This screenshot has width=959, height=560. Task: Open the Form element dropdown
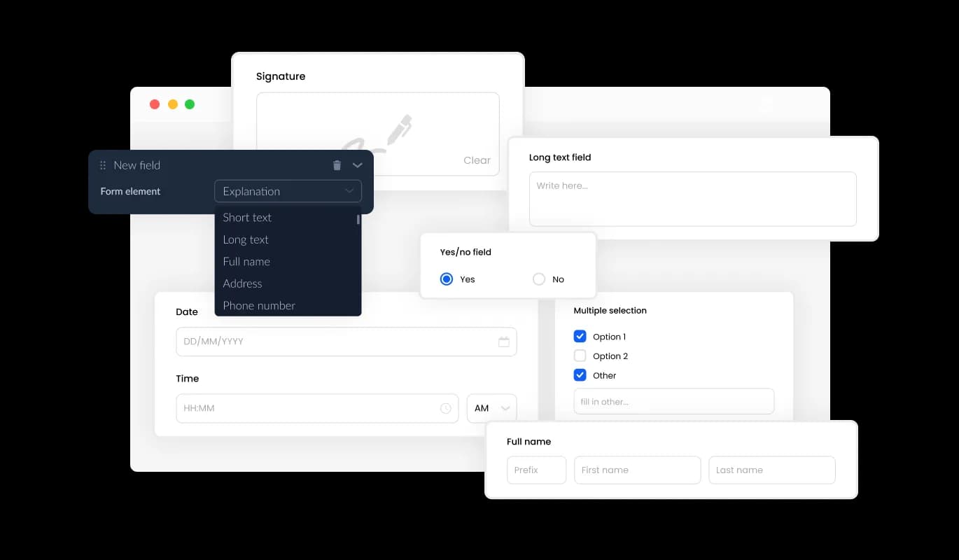pyautogui.click(x=288, y=190)
